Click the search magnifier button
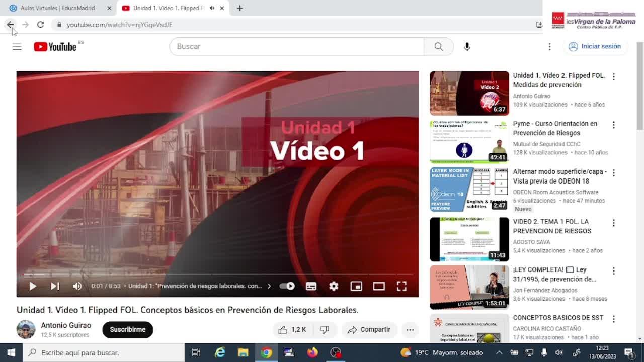 tap(439, 46)
